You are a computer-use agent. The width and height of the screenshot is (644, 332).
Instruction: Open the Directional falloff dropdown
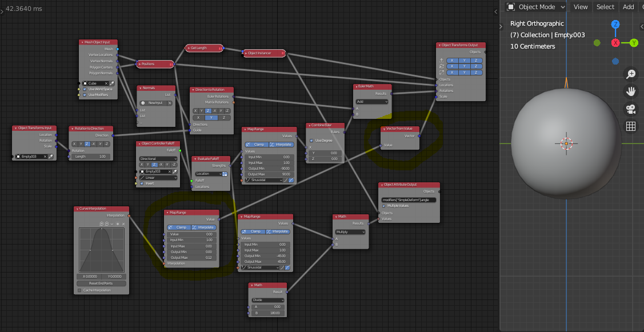(158, 159)
